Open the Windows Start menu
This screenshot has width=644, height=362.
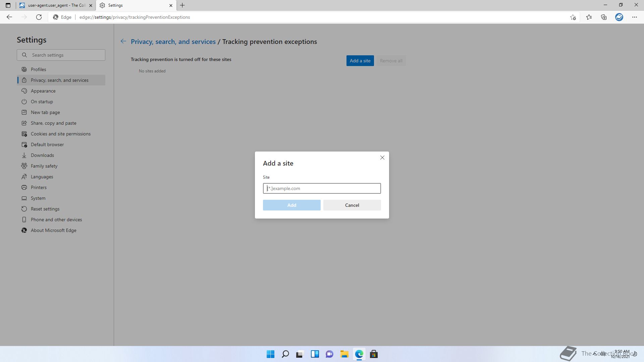[270, 354]
